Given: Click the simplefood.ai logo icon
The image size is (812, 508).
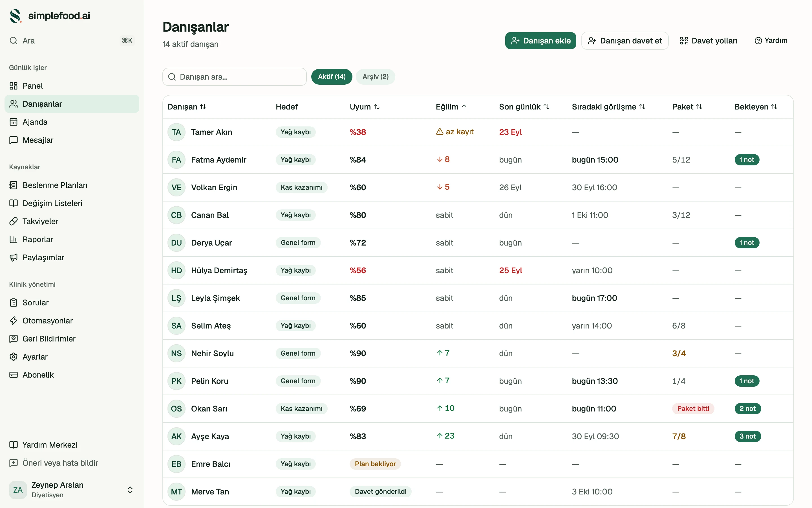Looking at the screenshot, I should 16,16.
